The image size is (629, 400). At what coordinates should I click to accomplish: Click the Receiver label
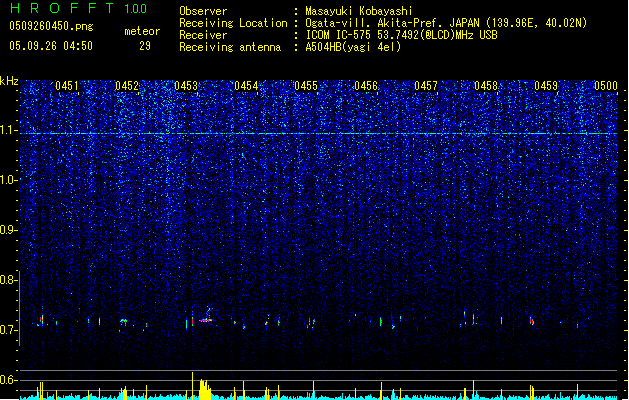(203, 35)
